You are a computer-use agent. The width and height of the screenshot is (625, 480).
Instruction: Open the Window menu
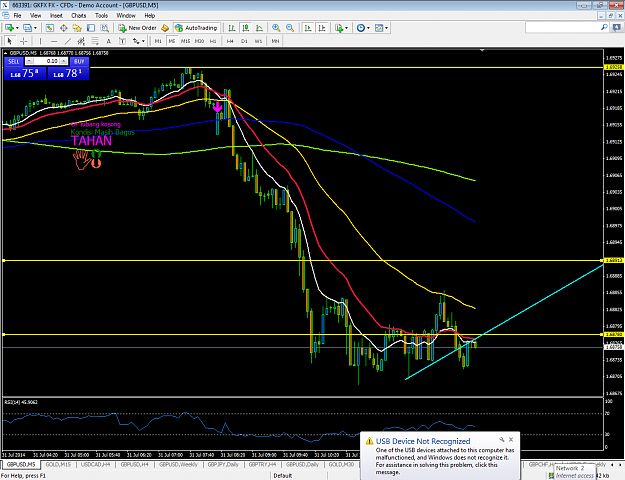pyautogui.click(x=126, y=16)
